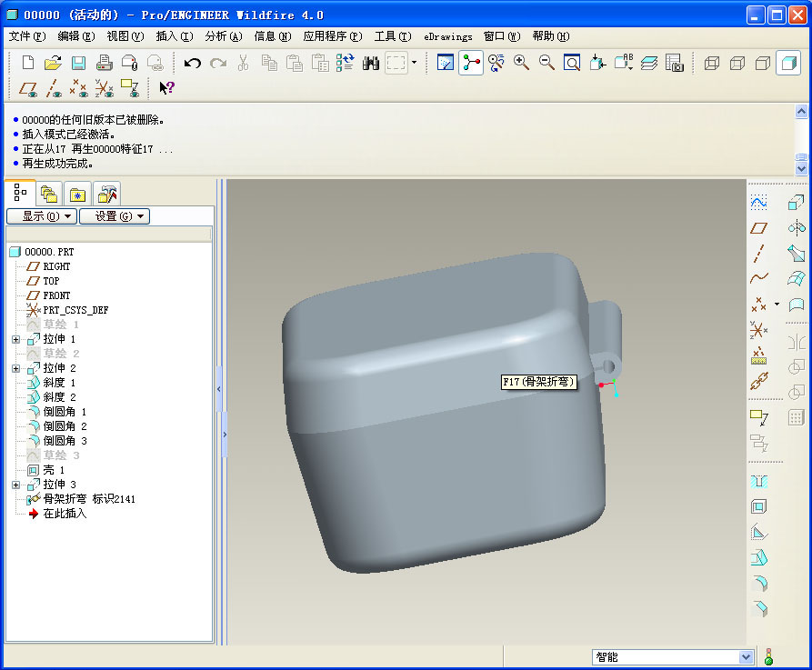Select the Draft tool in right toolbar
Viewport: 812px width, 670px height.
758,557
